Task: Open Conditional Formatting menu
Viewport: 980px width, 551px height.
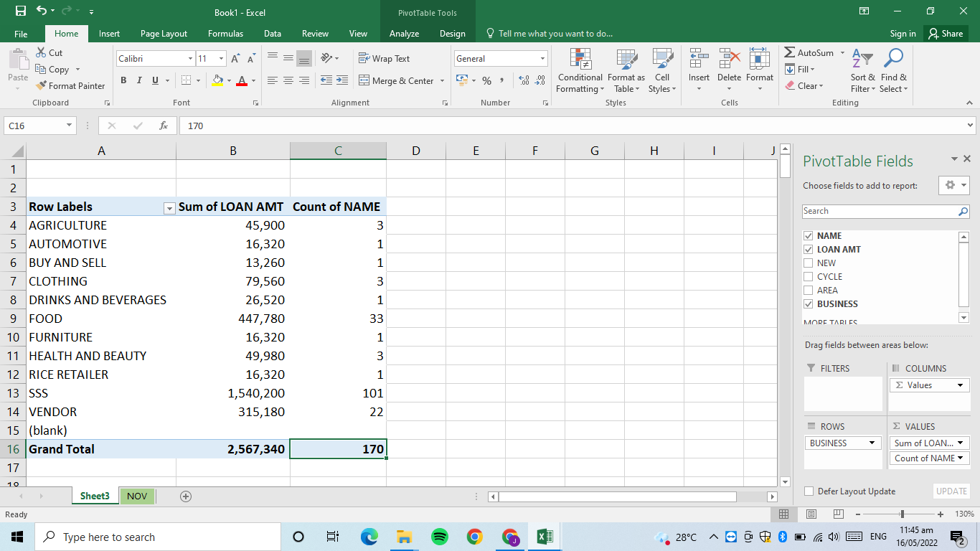Action: [x=580, y=71]
